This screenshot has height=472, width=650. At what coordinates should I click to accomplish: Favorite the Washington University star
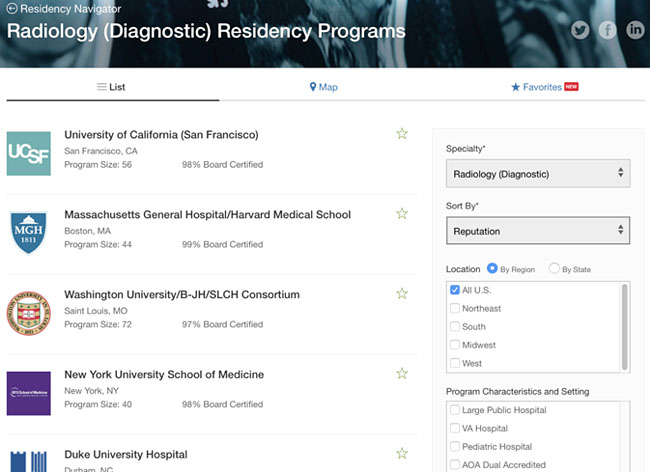point(402,293)
